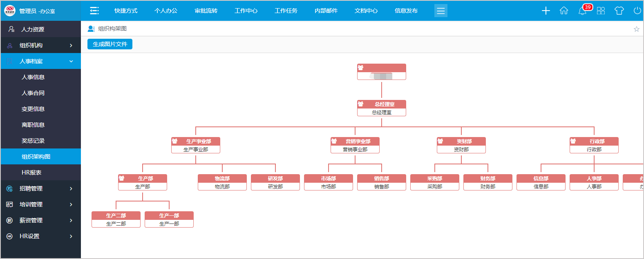Click the power logout icon
Image resolution: width=644 pixels, height=259 pixels.
[637, 11]
